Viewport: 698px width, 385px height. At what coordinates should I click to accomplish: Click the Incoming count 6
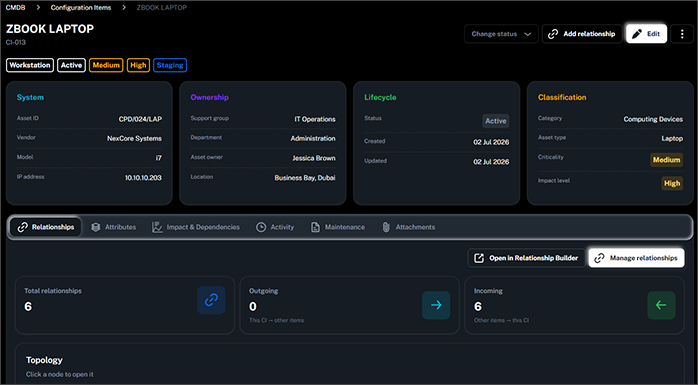[478, 307]
